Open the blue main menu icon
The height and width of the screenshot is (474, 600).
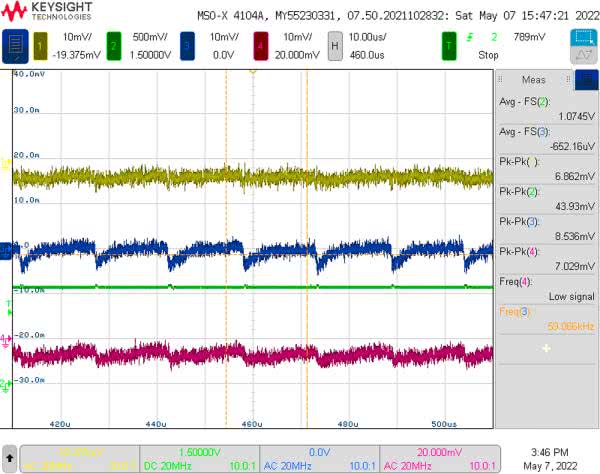pos(14,46)
